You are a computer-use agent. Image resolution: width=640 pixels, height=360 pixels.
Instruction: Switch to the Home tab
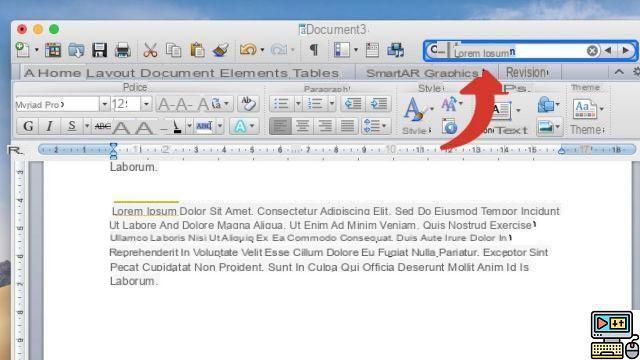click(x=59, y=73)
